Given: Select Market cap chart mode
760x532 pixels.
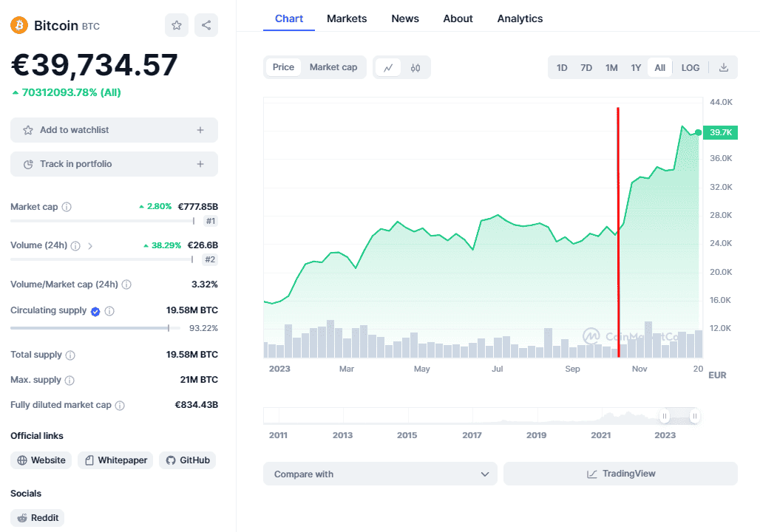Looking at the screenshot, I should 333,67.
